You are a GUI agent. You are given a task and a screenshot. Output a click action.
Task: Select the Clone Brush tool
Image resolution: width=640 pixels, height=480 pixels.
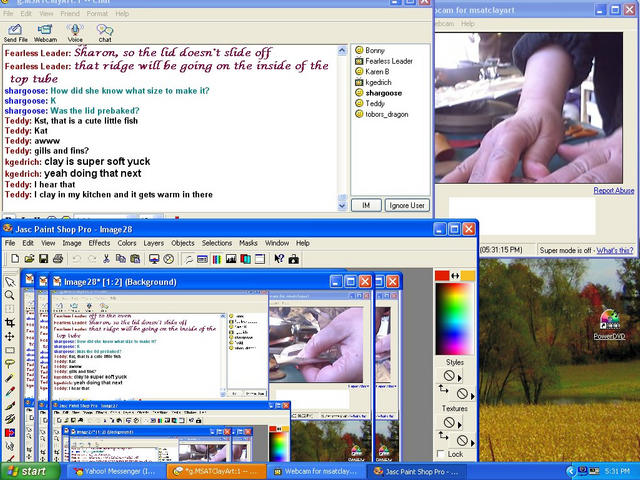pos(9,419)
